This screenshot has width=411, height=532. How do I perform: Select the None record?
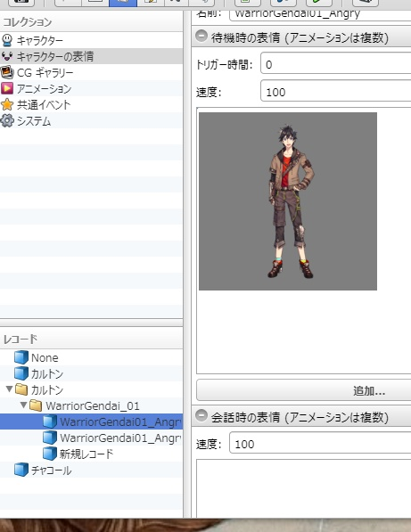click(x=91, y=357)
